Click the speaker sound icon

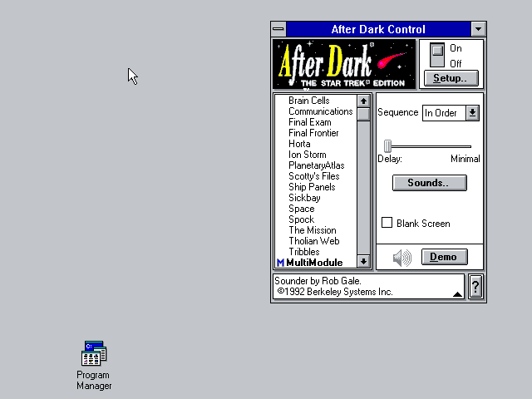click(401, 258)
